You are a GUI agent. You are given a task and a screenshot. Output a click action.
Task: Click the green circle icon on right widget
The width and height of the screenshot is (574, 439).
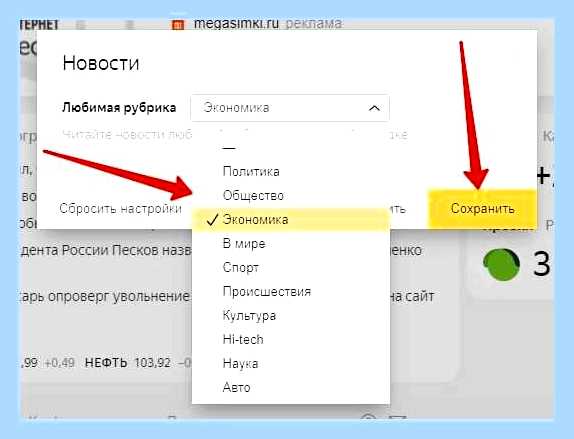[x=502, y=264]
